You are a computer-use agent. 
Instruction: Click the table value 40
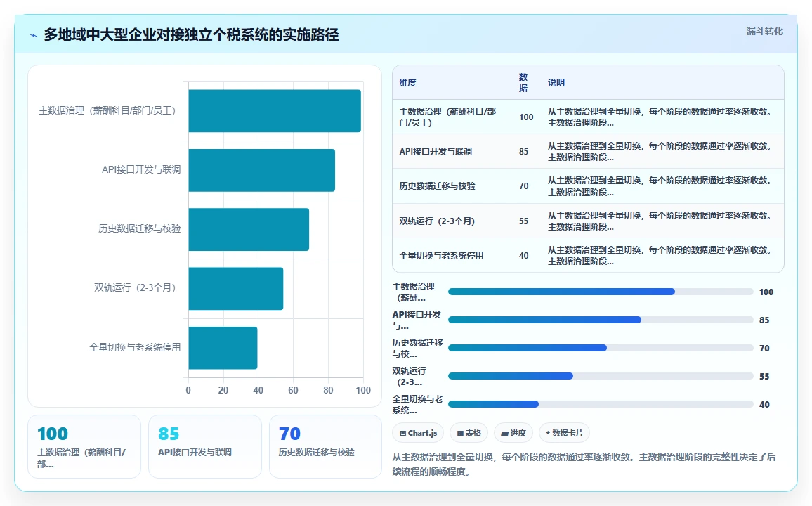pyautogui.click(x=523, y=256)
